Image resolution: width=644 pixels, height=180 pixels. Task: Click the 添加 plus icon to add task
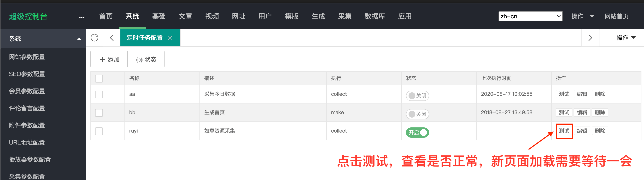click(102, 59)
